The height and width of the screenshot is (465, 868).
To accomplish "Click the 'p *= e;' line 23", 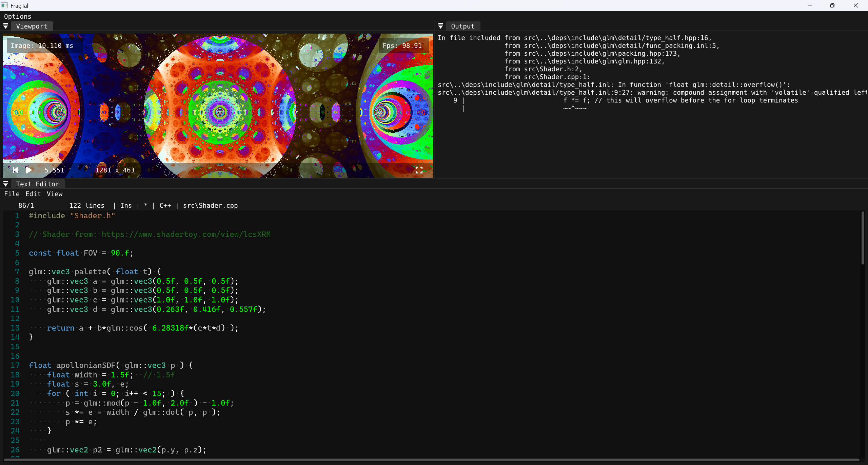I will pyautogui.click(x=81, y=422).
